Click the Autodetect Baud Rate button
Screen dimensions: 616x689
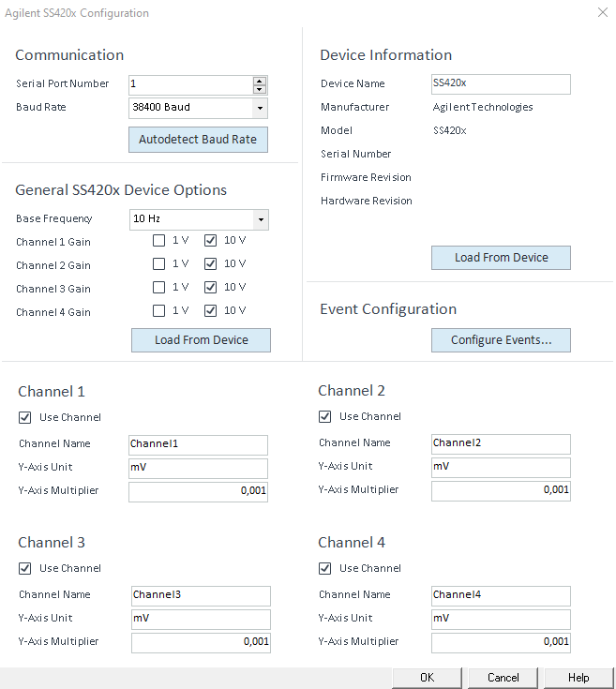(198, 140)
